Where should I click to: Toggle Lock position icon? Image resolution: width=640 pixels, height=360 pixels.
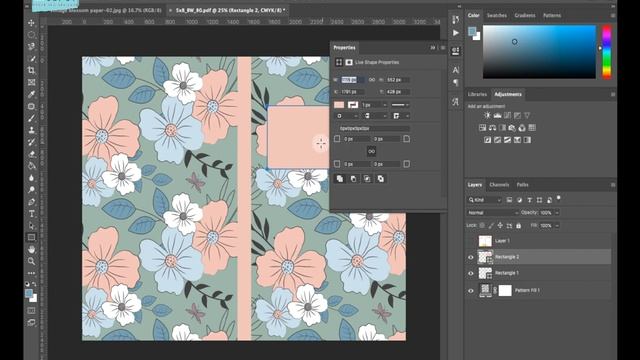500,225
